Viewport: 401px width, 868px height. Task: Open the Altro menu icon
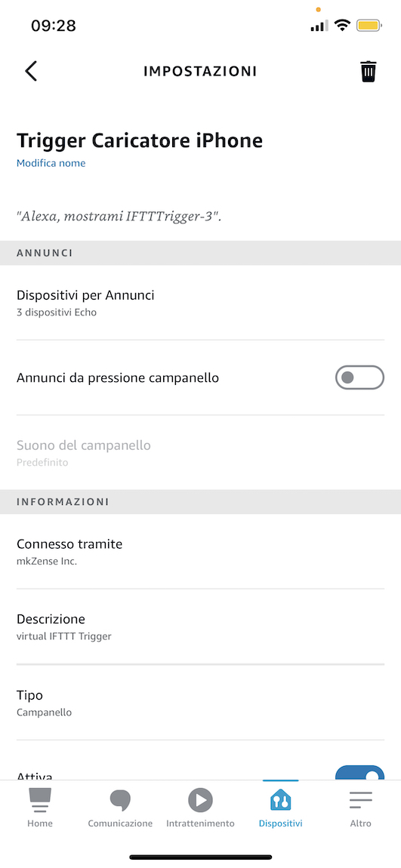pos(360,800)
